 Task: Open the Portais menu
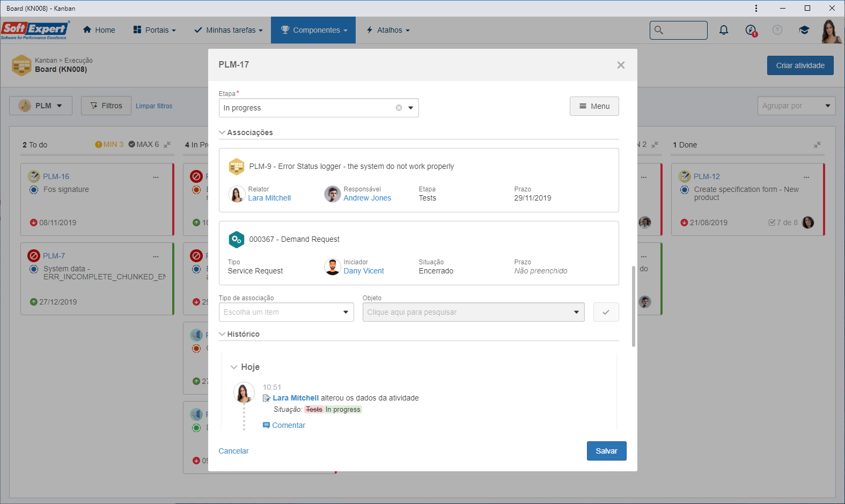(155, 30)
